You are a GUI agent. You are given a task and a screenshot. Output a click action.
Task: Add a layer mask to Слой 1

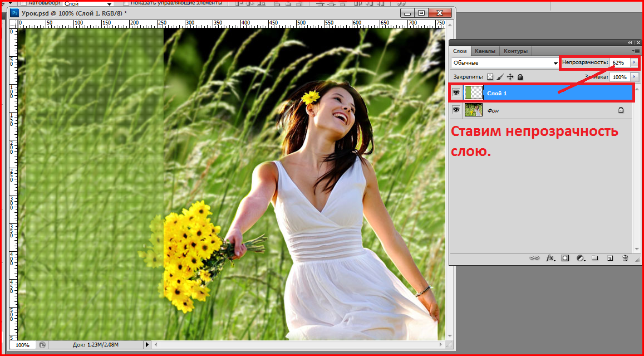[565, 258]
